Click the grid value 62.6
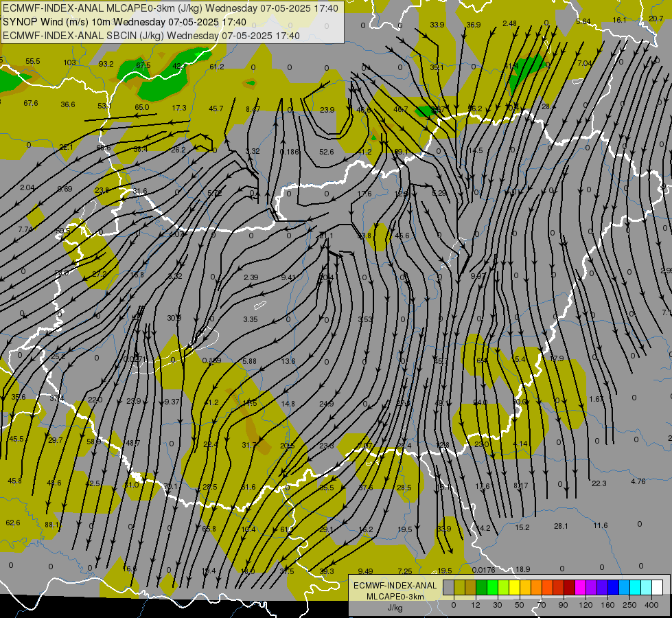The image size is (672, 618). click(x=13, y=523)
